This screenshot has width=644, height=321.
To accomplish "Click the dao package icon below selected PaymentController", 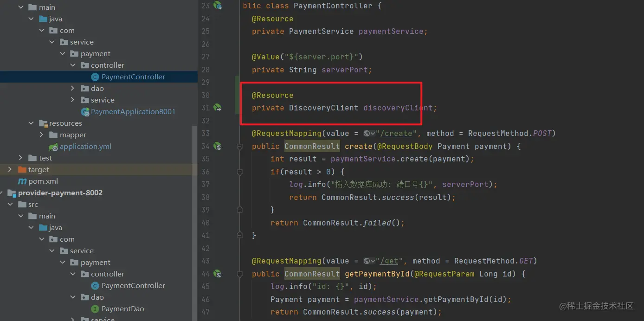I will pyautogui.click(x=85, y=89).
